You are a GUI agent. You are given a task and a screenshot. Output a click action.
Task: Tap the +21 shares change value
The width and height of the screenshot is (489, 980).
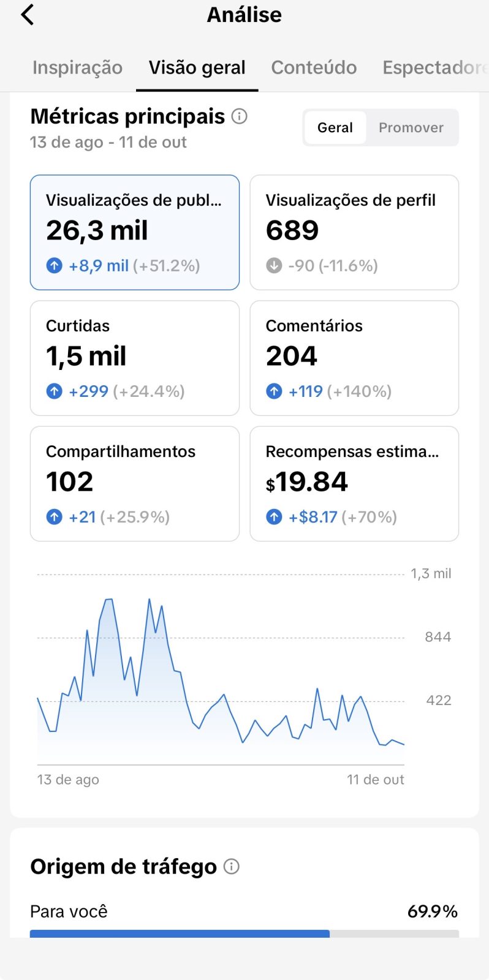click(x=83, y=517)
